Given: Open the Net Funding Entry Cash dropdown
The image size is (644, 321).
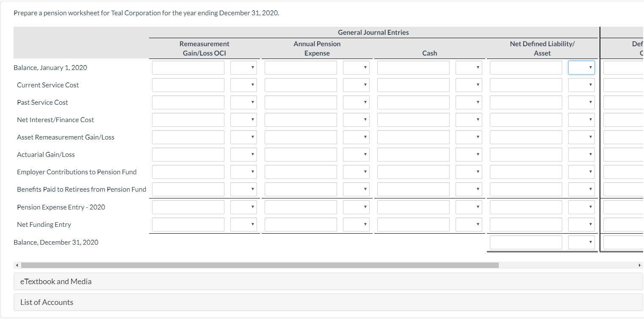Looking at the screenshot, I should tap(469, 224).
